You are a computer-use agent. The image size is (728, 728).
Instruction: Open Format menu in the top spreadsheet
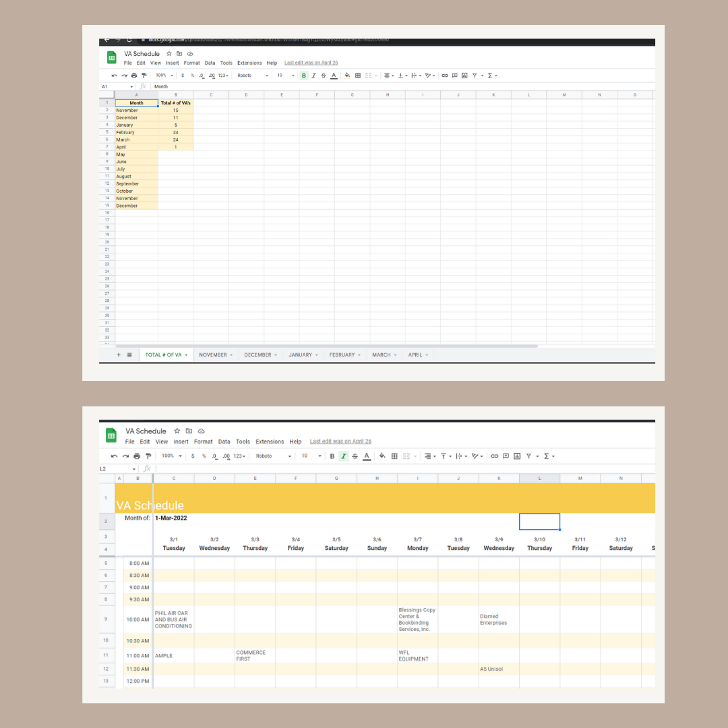point(191,63)
